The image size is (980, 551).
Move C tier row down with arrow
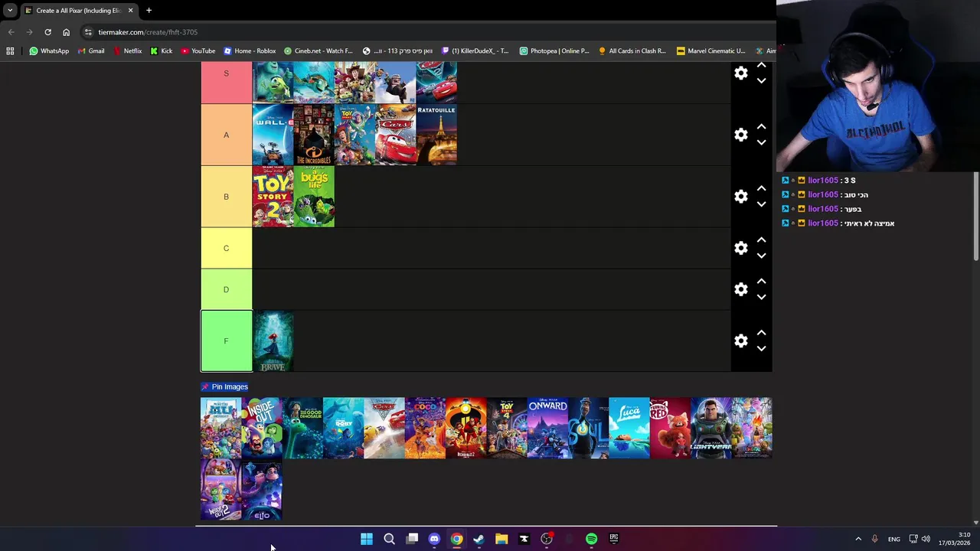761,256
